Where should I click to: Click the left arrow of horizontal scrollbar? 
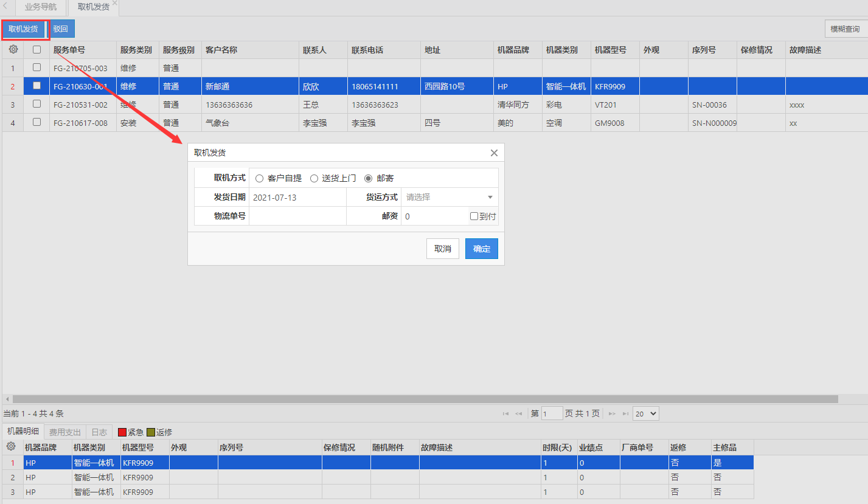(x=7, y=399)
